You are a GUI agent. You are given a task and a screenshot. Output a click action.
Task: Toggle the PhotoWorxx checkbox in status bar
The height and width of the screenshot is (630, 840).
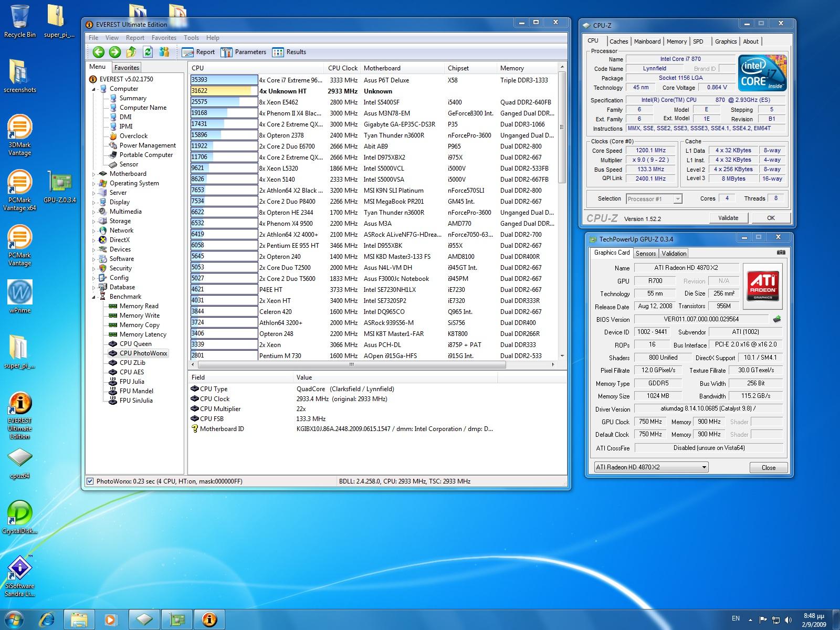[90, 481]
